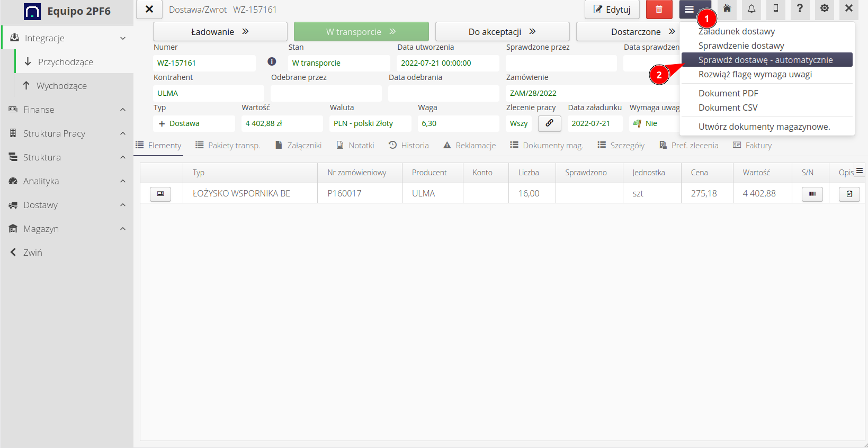
Task: Open the Typ dropdown Dostawa
Action: tap(194, 123)
